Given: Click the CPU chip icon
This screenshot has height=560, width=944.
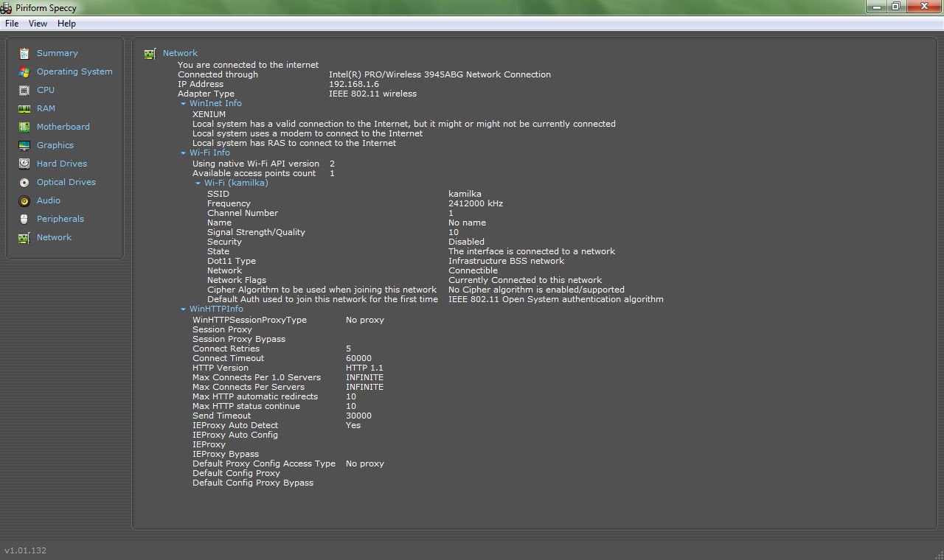Looking at the screenshot, I should click(x=24, y=90).
